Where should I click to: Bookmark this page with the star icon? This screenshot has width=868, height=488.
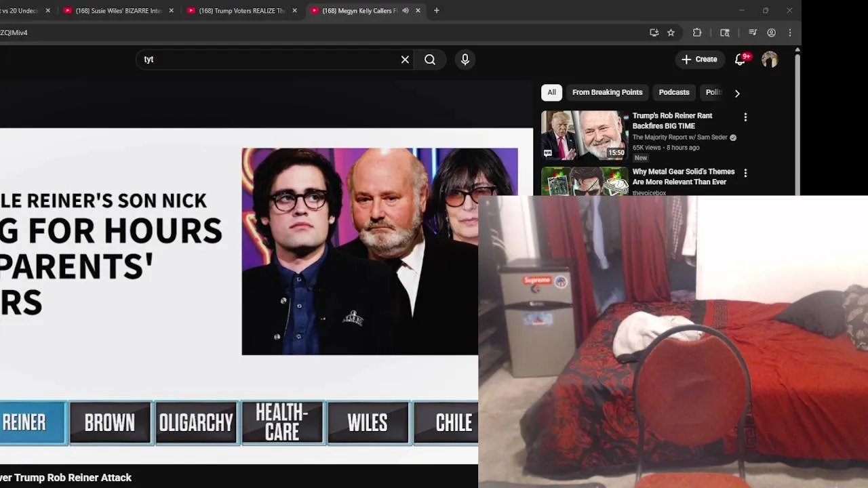tap(671, 33)
